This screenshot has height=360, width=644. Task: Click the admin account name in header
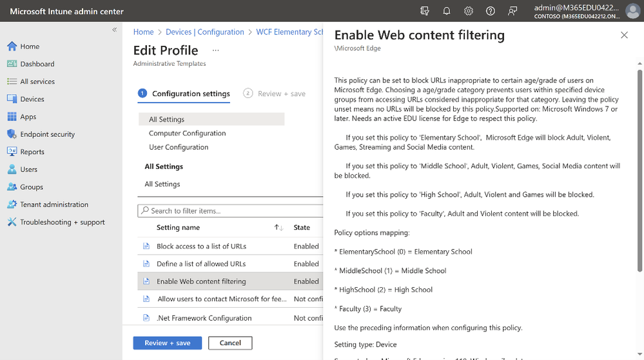(577, 7)
